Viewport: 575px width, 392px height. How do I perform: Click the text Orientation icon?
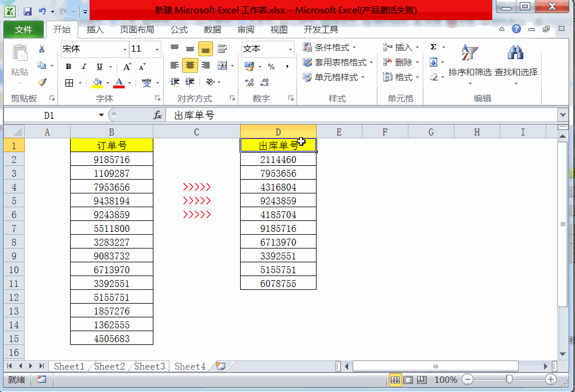click(210, 82)
